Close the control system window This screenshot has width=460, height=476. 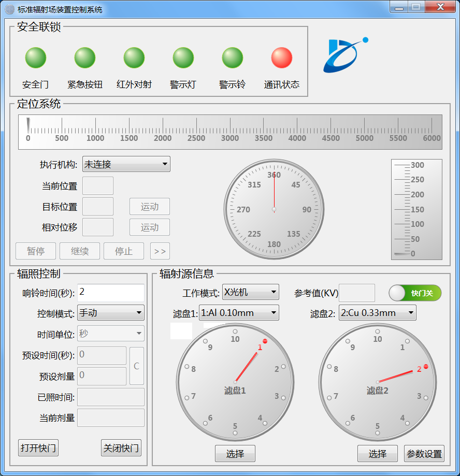click(x=440, y=7)
